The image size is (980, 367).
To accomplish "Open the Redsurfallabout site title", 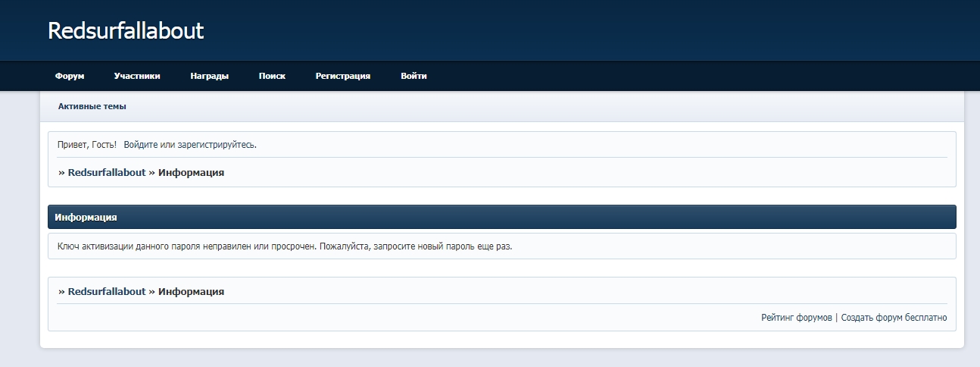I will [126, 30].
